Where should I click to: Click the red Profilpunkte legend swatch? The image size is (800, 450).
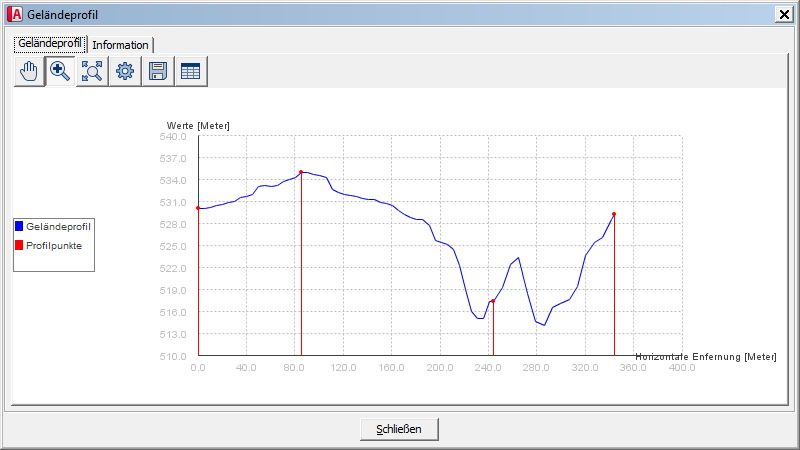(x=20, y=245)
